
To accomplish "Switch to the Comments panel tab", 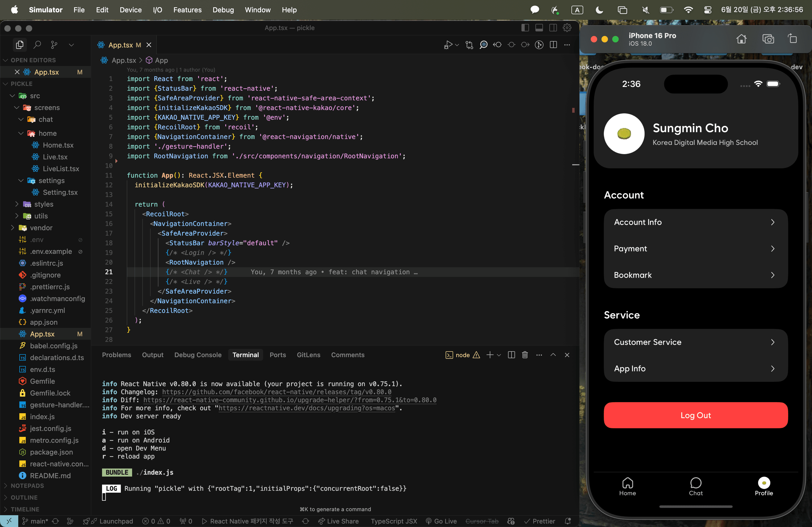I will 348,355.
